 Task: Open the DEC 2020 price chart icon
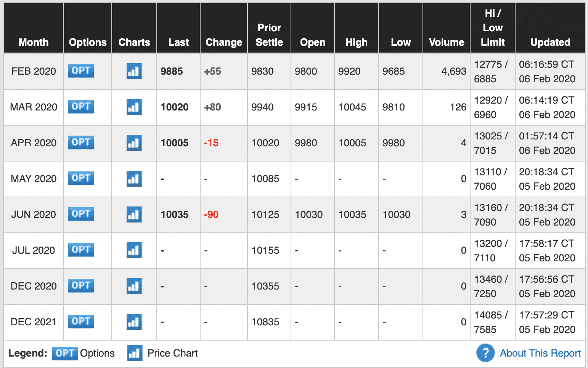click(x=134, y=286)
